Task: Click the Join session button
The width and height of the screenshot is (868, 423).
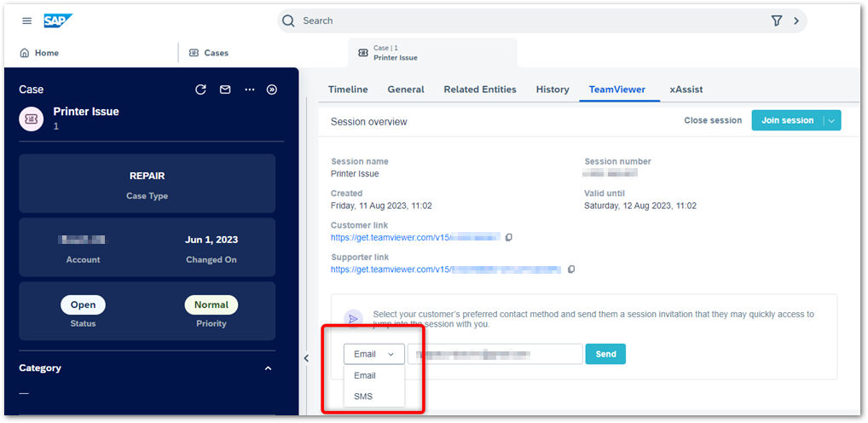Action: (787, 121)
